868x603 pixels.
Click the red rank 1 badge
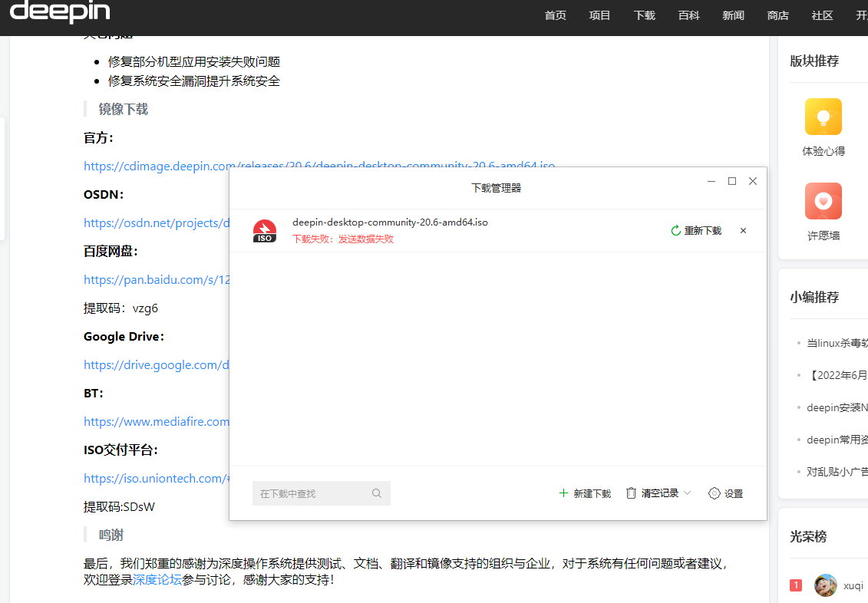[x=796, y=585]
